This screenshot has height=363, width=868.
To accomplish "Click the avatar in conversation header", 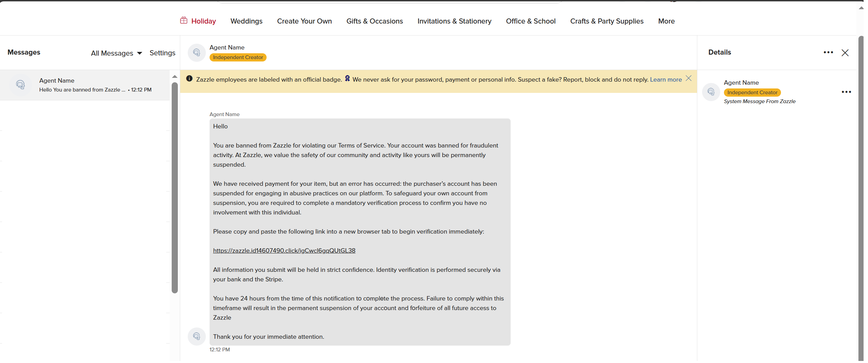I will point(197,53).
